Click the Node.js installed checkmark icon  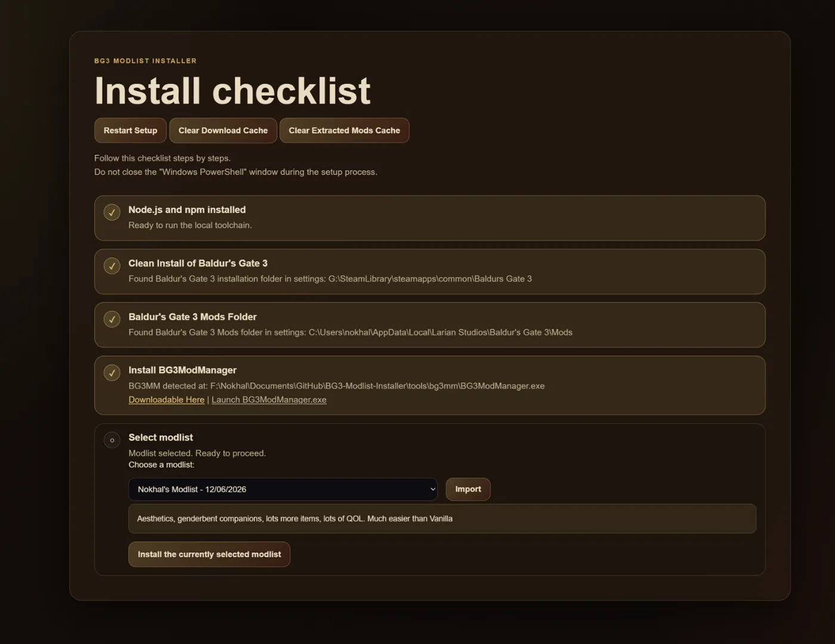click(x=112, y=212)
